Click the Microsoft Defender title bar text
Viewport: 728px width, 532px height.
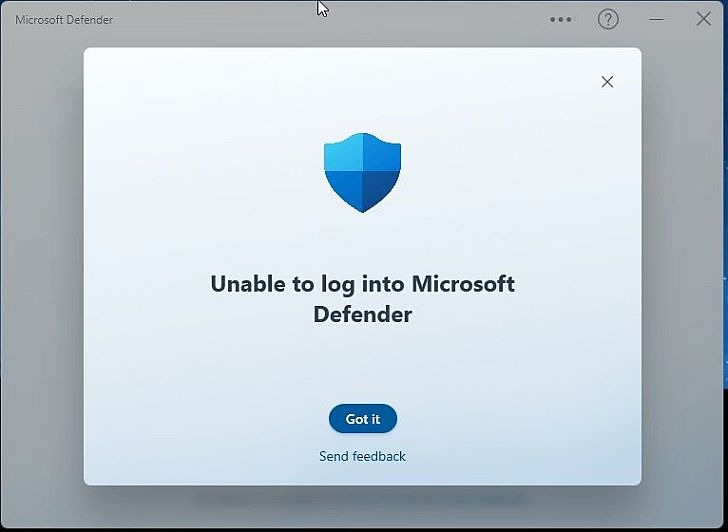[x=64, y=20]
